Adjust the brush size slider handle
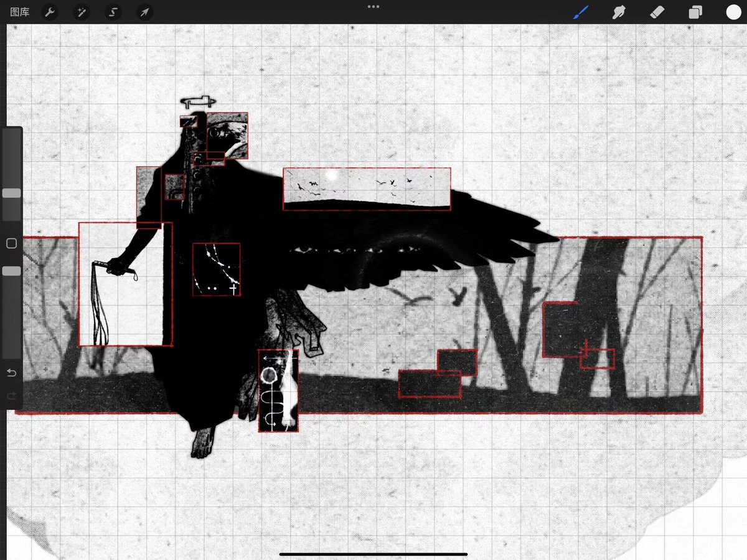This screenshot has height=560, width=747. [11, 194]
